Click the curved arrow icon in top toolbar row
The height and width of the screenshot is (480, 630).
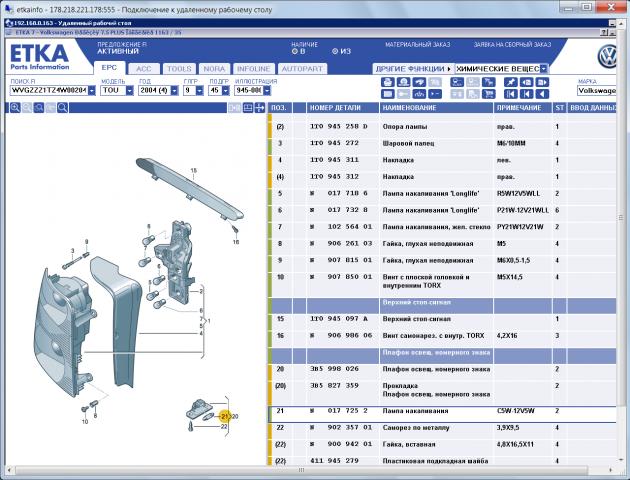(x=419, y=82)
